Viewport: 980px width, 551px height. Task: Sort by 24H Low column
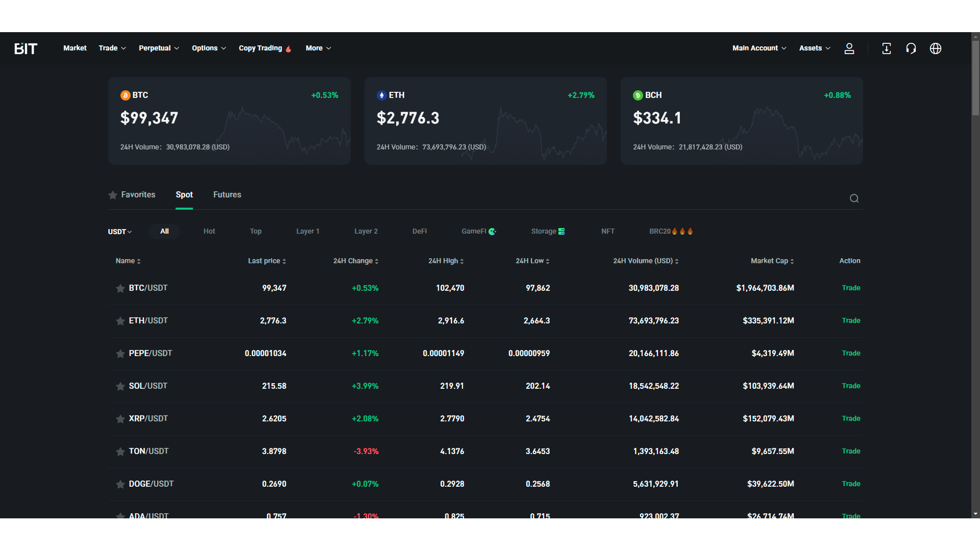[x=532, y=261]
